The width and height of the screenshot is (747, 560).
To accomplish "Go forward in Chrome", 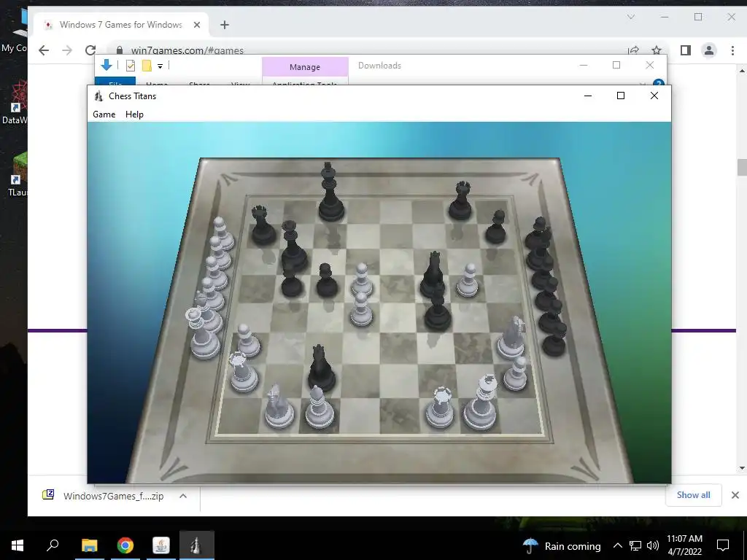I will coord(67,50).
